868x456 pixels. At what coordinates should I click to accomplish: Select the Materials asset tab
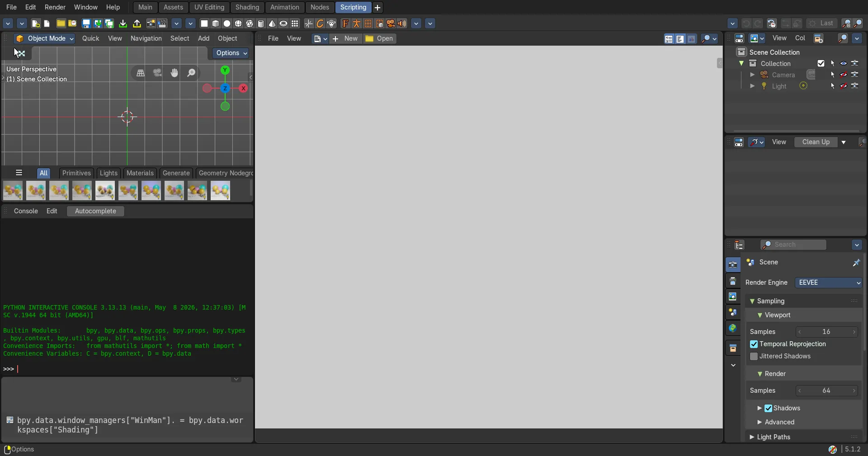click(140, 173)
